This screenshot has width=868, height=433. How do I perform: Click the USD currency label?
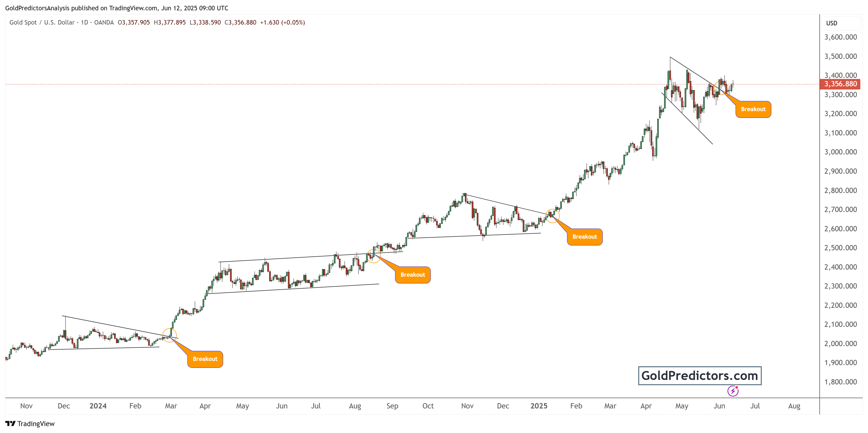pyautogui.click(x=832, y=23)
